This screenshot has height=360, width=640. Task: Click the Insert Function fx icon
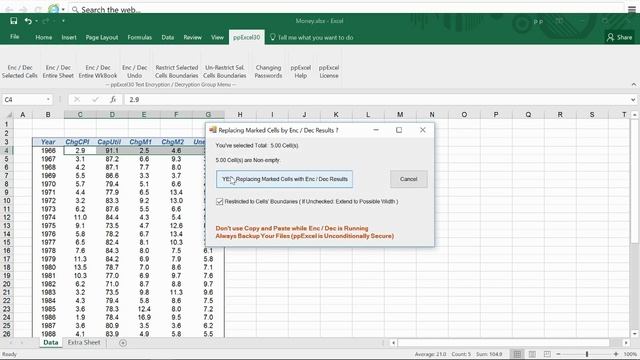(113, 100)
